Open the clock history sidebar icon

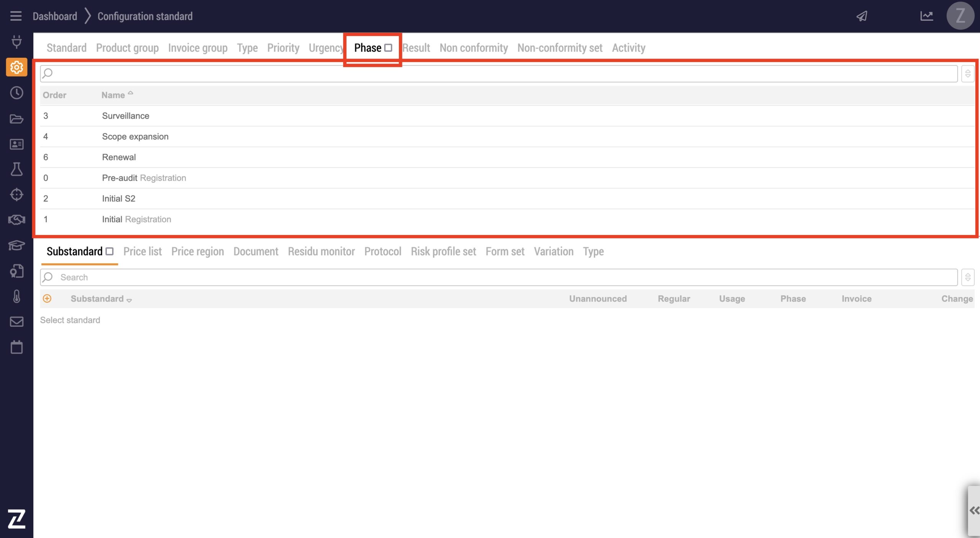pos(16,93)
